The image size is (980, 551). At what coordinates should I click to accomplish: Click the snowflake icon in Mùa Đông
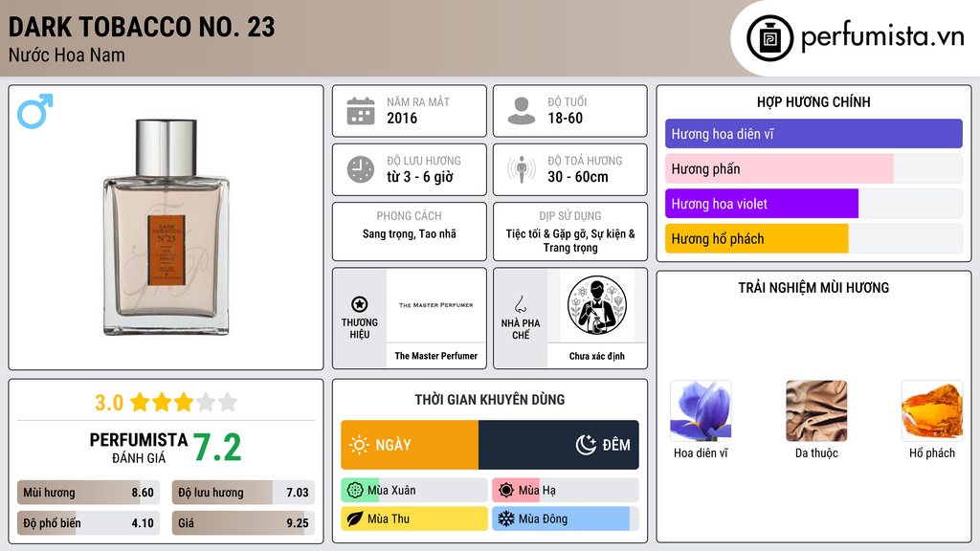506,518
